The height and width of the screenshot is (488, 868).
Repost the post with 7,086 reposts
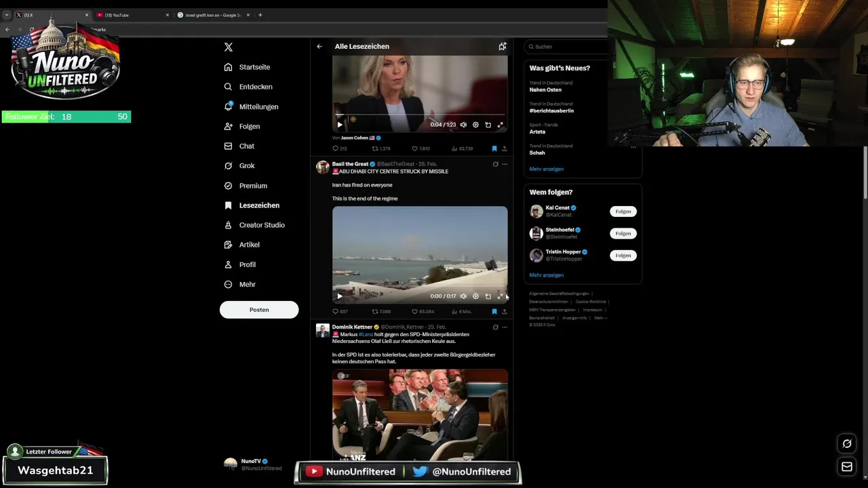[381, 312]
